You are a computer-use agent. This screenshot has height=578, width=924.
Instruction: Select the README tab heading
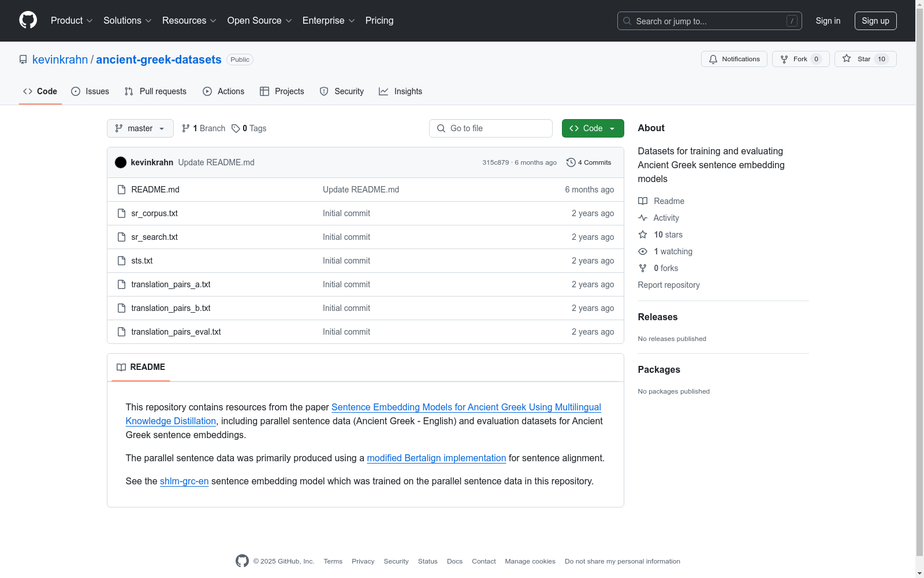pos(141,367)
